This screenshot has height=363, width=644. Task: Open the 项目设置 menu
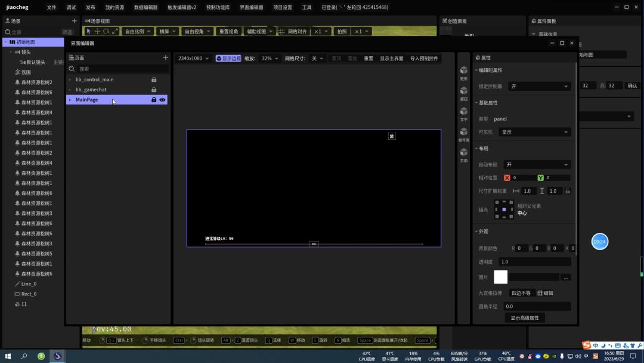(283, 8)
